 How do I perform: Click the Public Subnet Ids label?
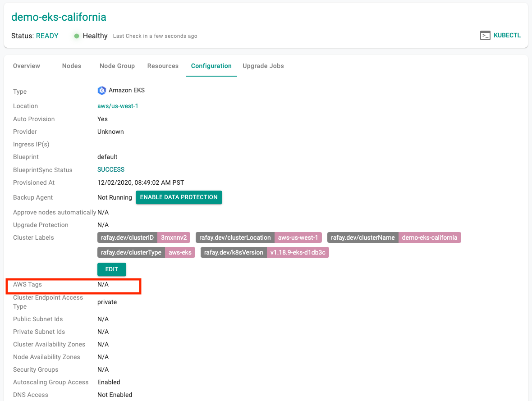[x=38, y=319]
